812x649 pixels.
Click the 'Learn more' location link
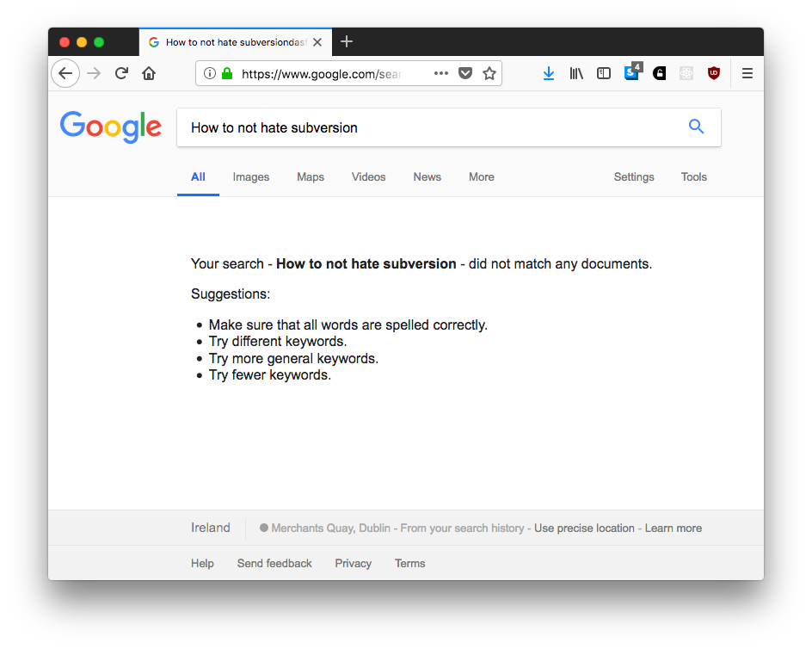[674, 528]
